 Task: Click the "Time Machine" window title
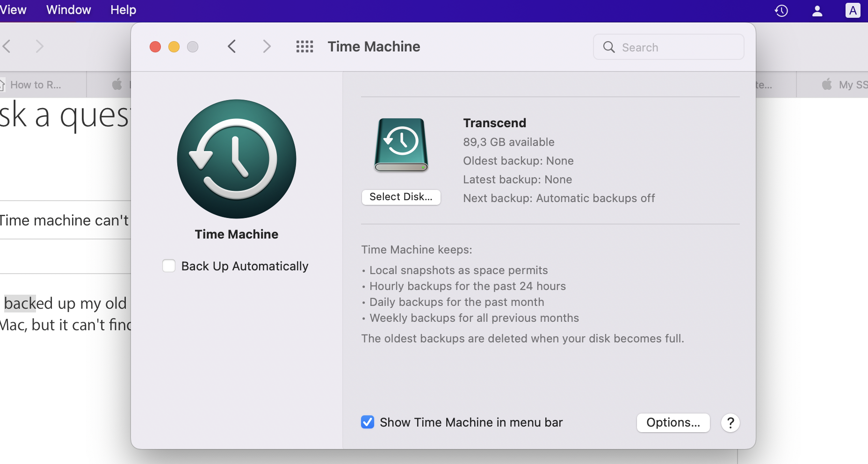[x=374, y=47]
